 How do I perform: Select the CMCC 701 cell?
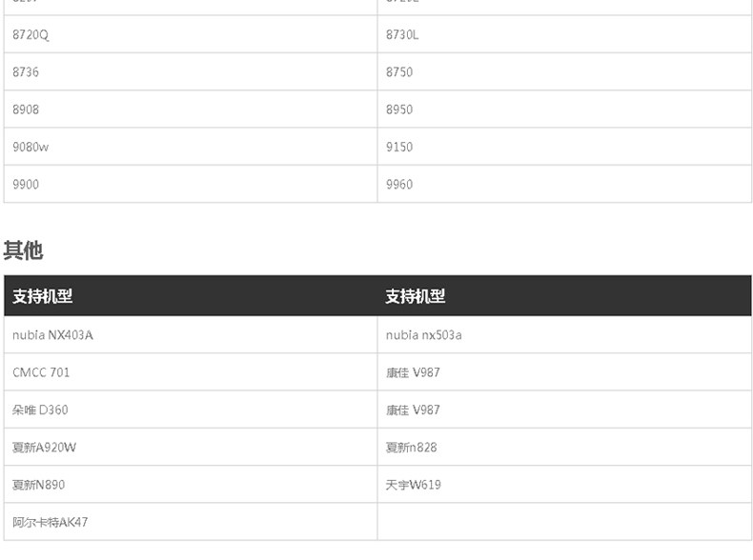coord(41,372)
